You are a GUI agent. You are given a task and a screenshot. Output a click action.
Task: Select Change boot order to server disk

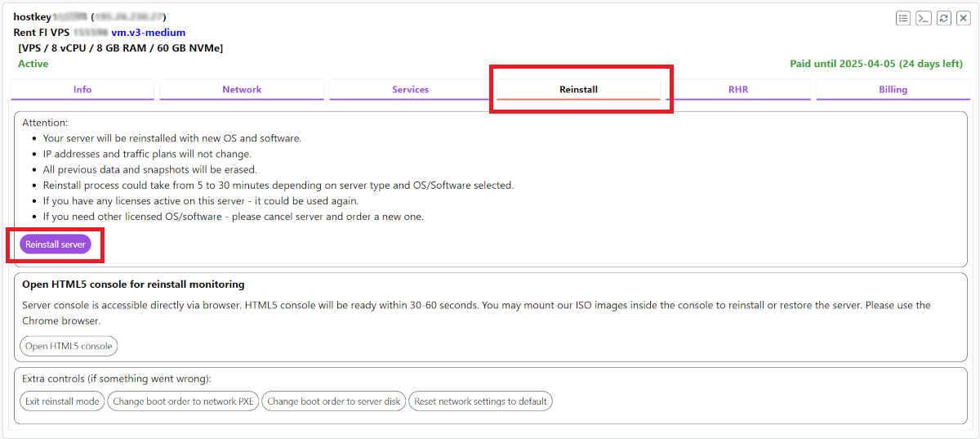click(x=333, y=401)
